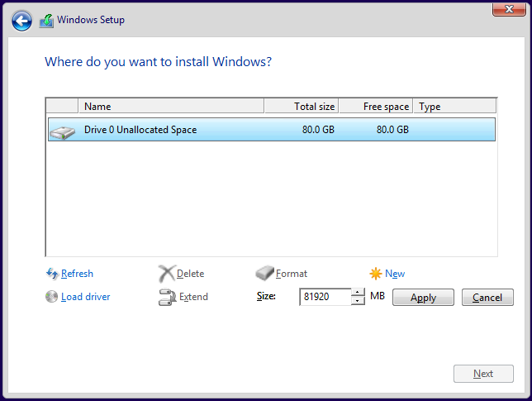Sort by the Total size column header
The height and width of the screenshot is (401, 532).
[x=301, y=107]
